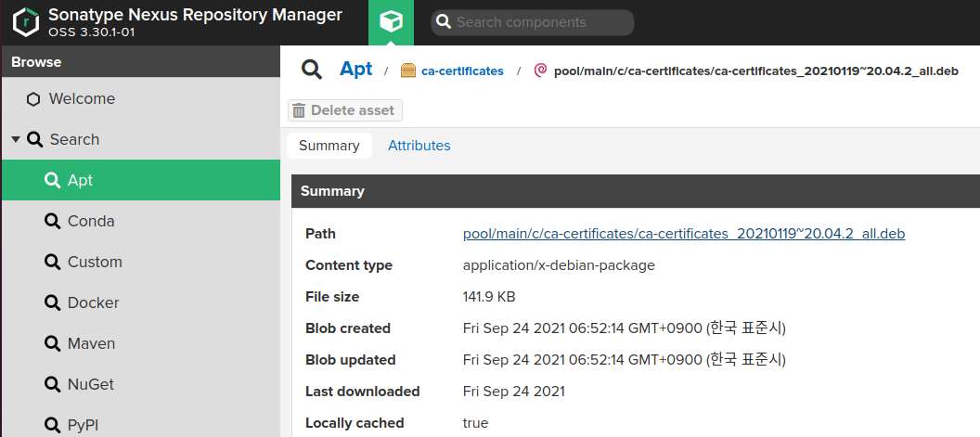
Task: Click the large magnifier icon in breadcrumb
Action: coord(311,70)
